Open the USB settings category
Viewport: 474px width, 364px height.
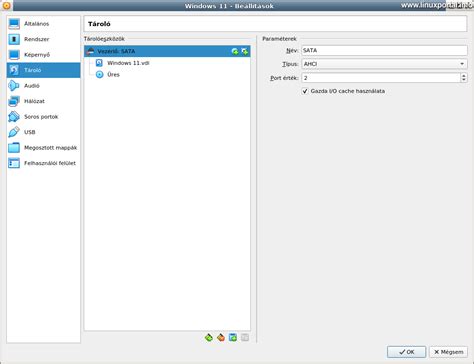click(43, 132)
